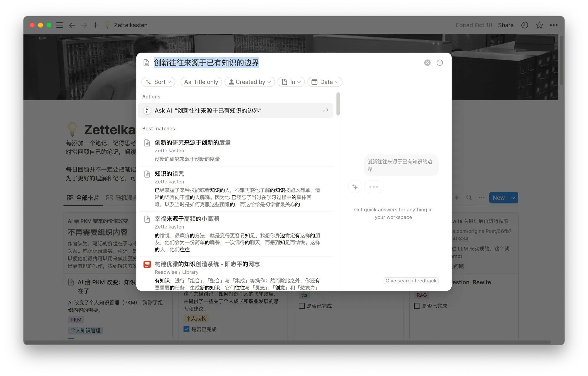Switch to the 全部卡片 view tab
The height and width of the screenshot is (376, 588).
[83, 198]
